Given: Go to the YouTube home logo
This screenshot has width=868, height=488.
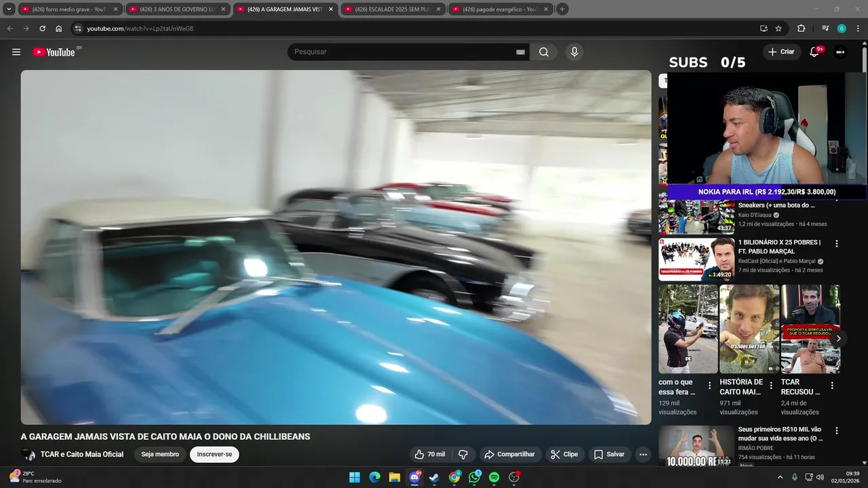Looking at the screenshot, I should tap(54, 52).
